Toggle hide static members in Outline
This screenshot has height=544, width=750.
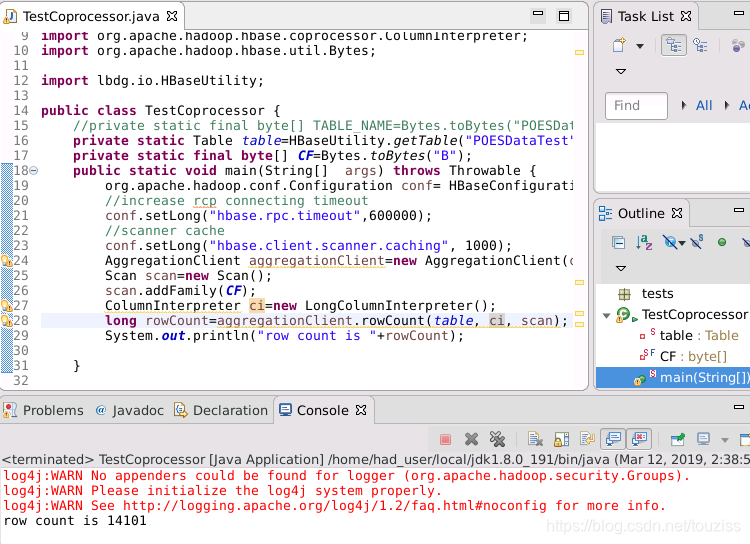pyautogui.click(x=696, y=242)
